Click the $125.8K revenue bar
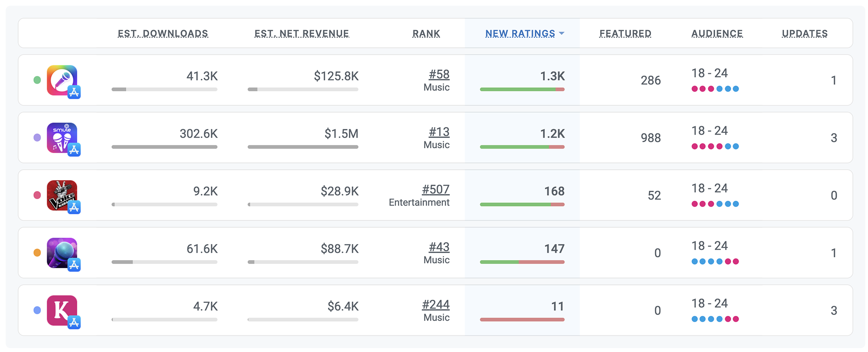The width and height of the screenshot is (868, 352). tap(303, 90)
